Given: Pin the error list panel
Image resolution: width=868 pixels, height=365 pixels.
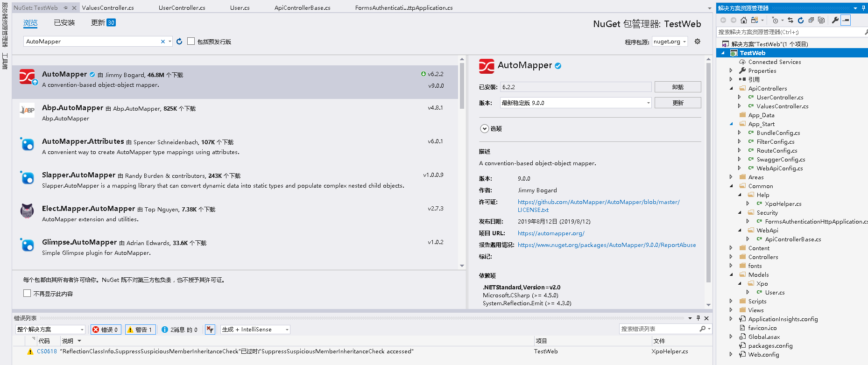Looking at the screenshot, I should [699, 318].
